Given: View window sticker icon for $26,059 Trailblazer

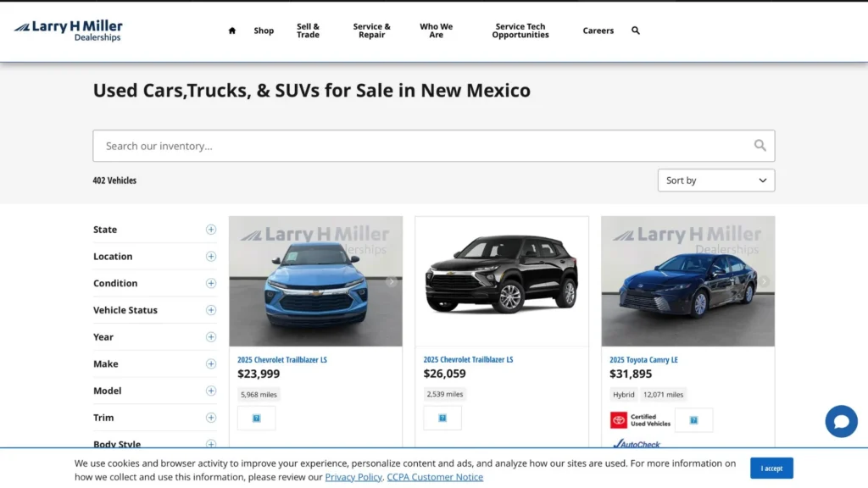Looking at the screenshot, I should 442,418.
